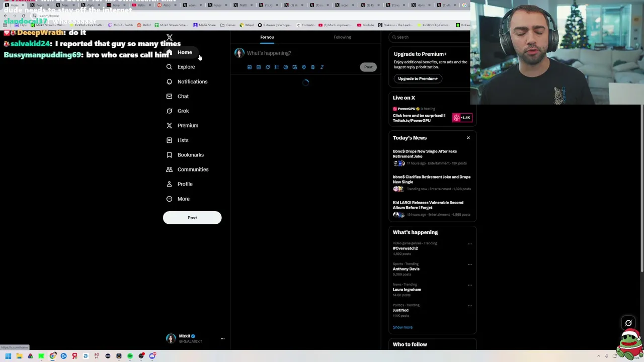Screen dimensions: 644x362
Task: Apply bold formatting in composer
Action: (313, 67)
